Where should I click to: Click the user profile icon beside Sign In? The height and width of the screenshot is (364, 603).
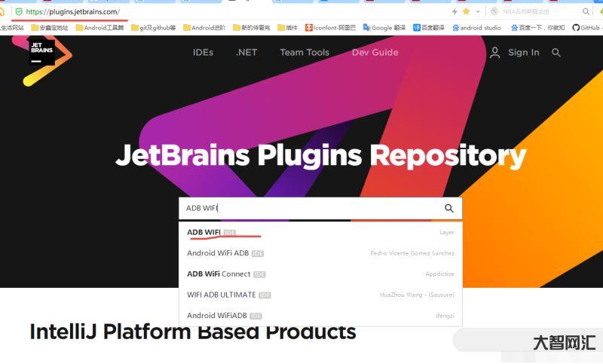tap(495, 53)
